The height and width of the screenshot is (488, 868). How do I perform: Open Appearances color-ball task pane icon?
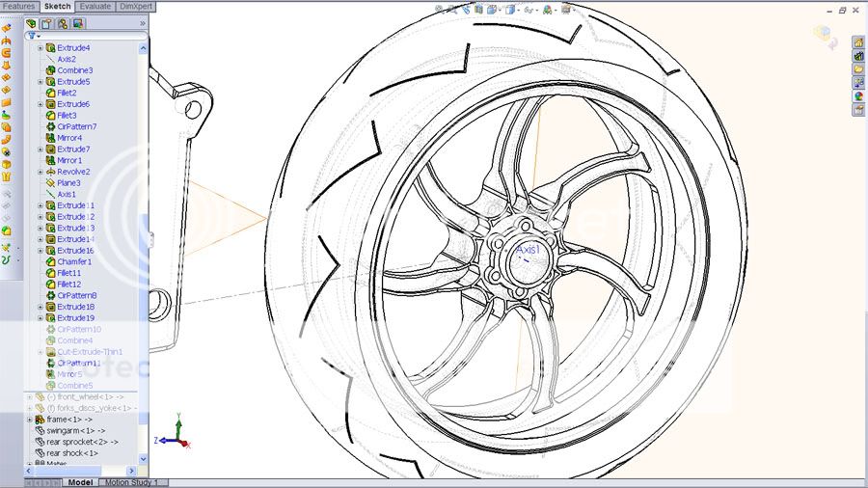click(x=858, y=96)
